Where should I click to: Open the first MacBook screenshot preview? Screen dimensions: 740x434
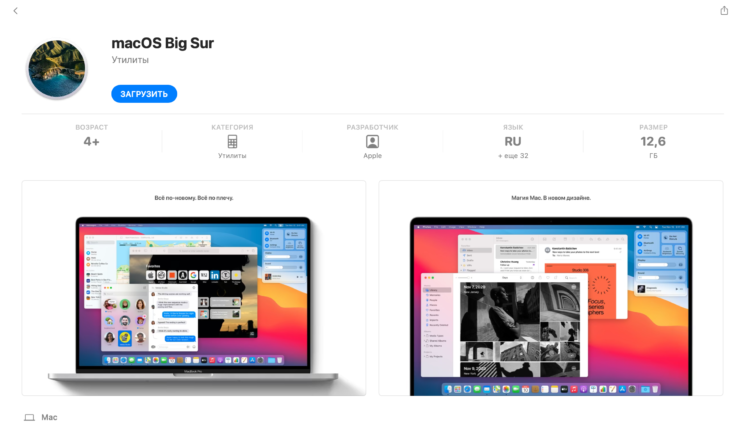point(194,288)
